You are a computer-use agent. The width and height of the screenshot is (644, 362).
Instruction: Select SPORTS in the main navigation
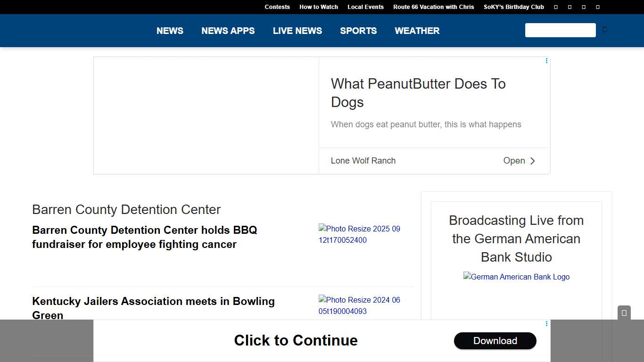pyautogui.click(x=358, y=31)
